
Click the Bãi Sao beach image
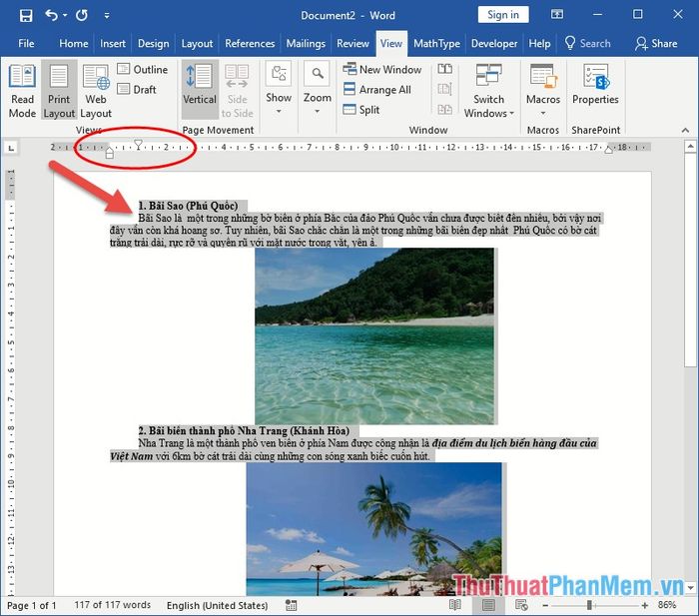coord(374,335)
